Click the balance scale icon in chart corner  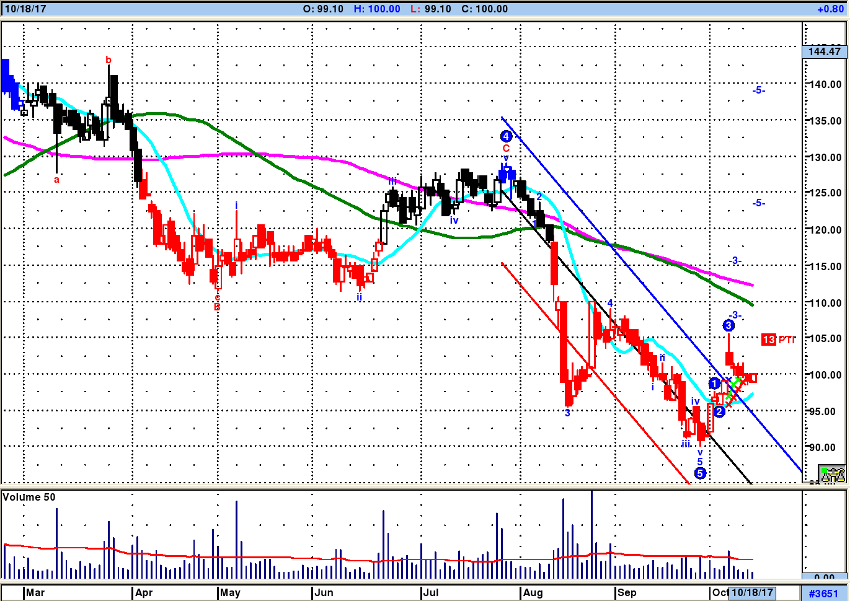click(833, 475)
